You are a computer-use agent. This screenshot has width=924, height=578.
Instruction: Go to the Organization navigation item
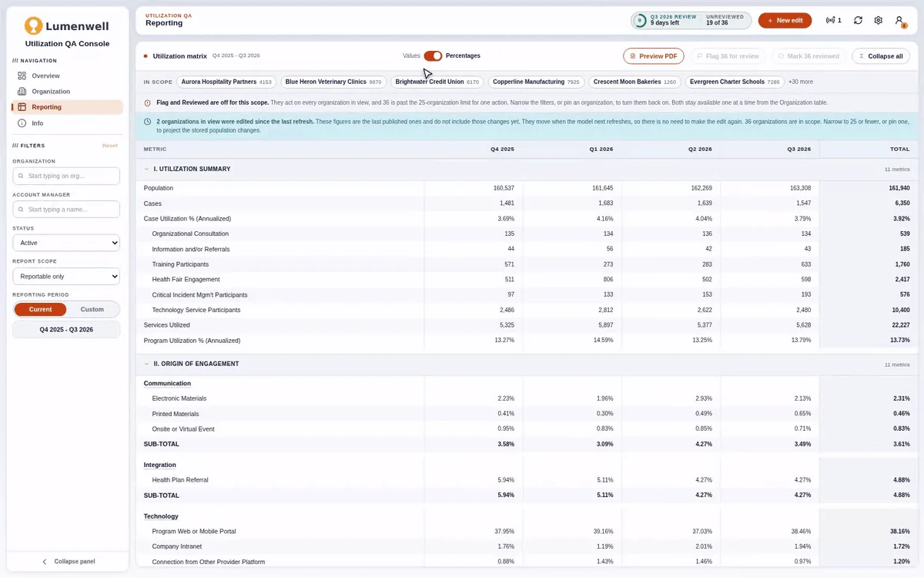tap(66, 92)
